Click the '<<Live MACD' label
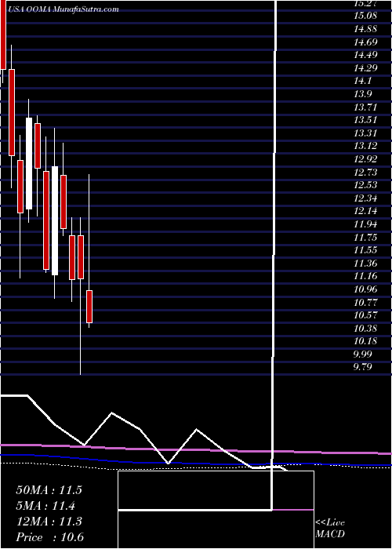 tap(330, 529)
